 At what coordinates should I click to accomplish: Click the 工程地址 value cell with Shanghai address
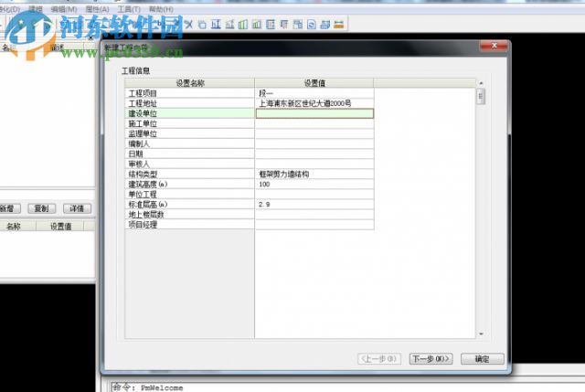(x=314, y=103)
